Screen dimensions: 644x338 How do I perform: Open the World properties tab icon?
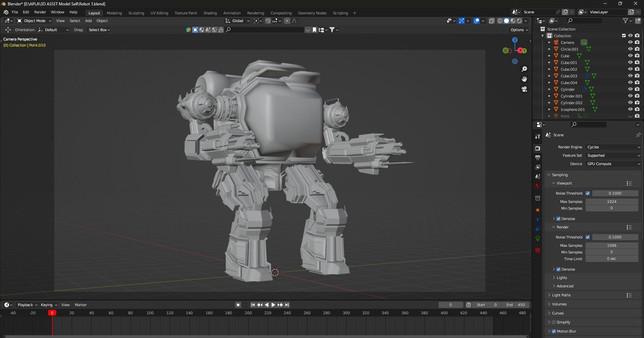click(x=538, y=186)
